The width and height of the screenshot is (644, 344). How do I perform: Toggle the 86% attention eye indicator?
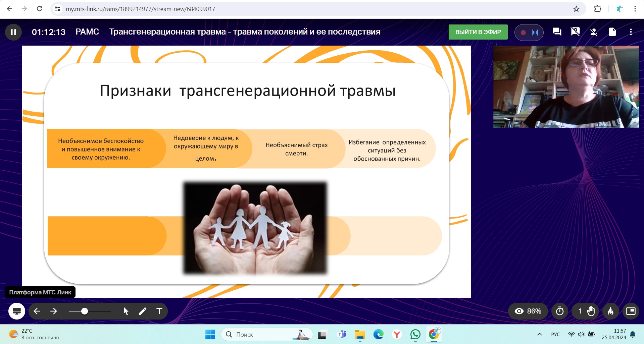point(528,311)
